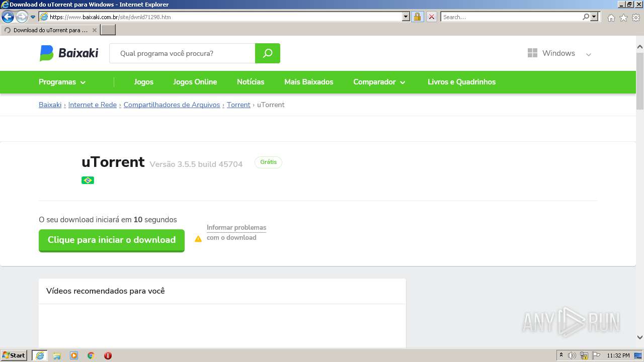This screenshot has width=644, height=362.
Task: Stop page loading with the X button
Action: (432, 17)
